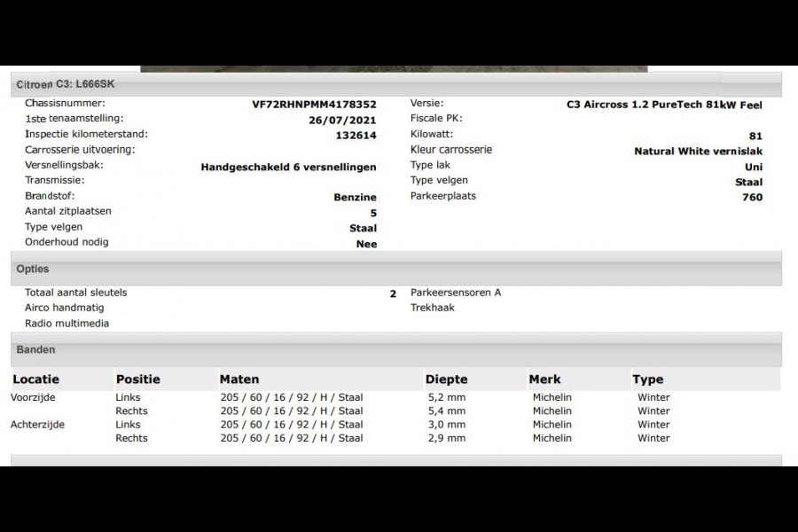The width and height of the screenshot is (798, 532).
Task: Select the "Radio multimedia" option
Action: pyautogui.click(x=66, y=324)
